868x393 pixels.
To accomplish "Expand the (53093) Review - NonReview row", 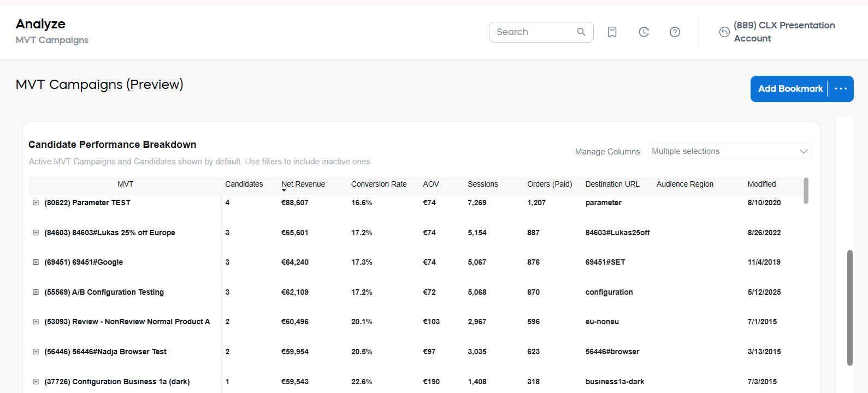I will click(x=36, y=321).
